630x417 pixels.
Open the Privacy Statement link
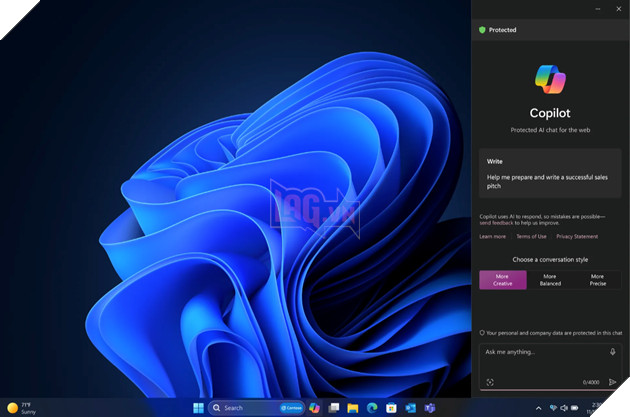[x=577, y=236]
